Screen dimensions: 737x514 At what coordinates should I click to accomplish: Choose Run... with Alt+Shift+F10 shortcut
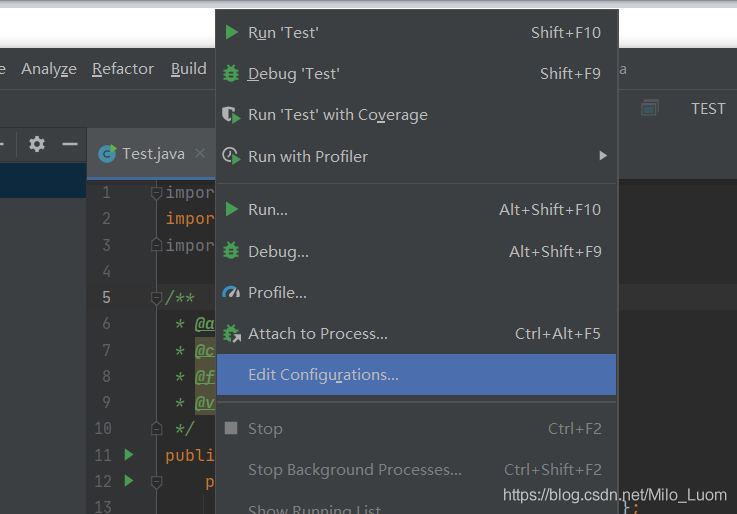(268, 210)
